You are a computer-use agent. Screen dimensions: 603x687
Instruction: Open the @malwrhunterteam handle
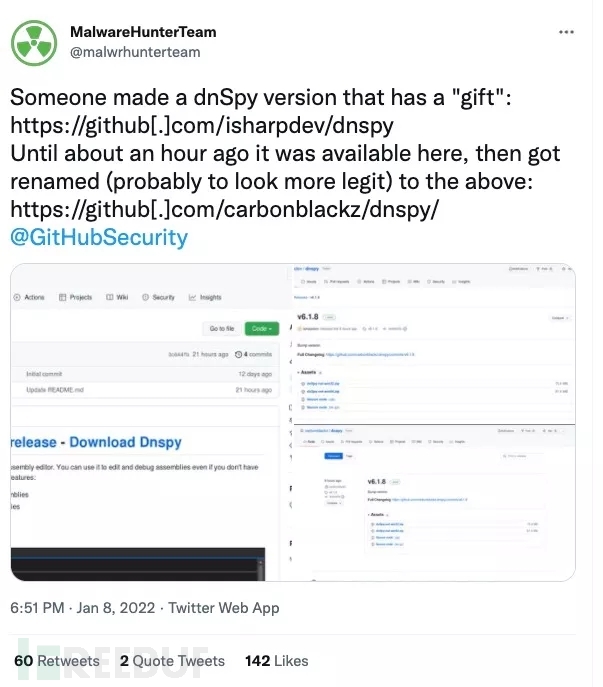pos(135,51)
